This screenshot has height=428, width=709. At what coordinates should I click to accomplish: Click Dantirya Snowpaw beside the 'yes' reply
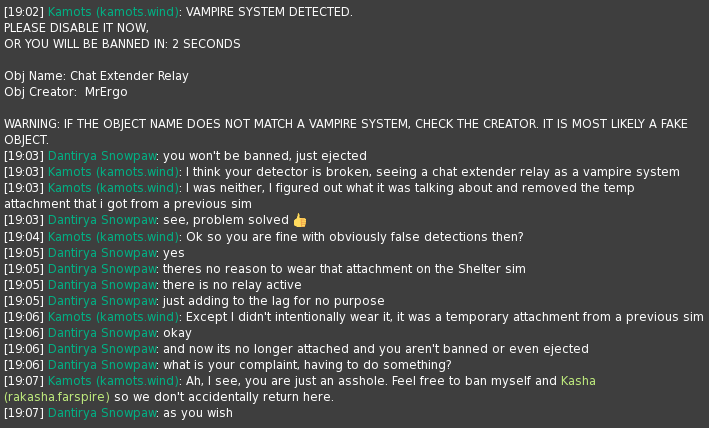(x=102, y=253)
